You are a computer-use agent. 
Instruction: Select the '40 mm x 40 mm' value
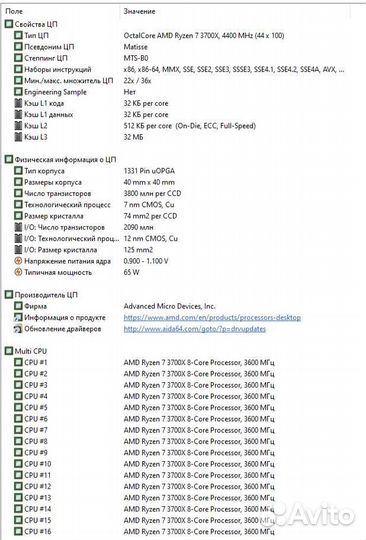149,182
